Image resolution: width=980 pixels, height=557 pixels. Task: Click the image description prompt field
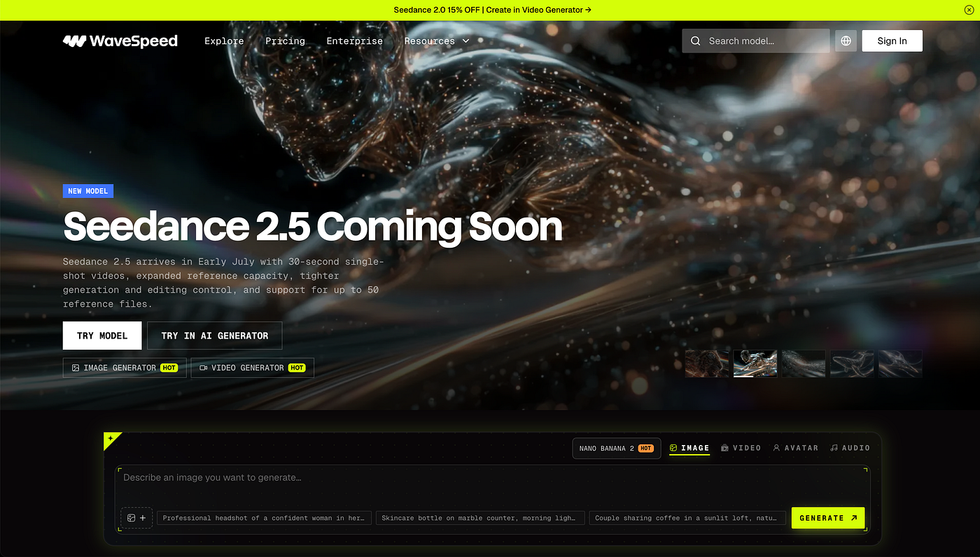493,484
